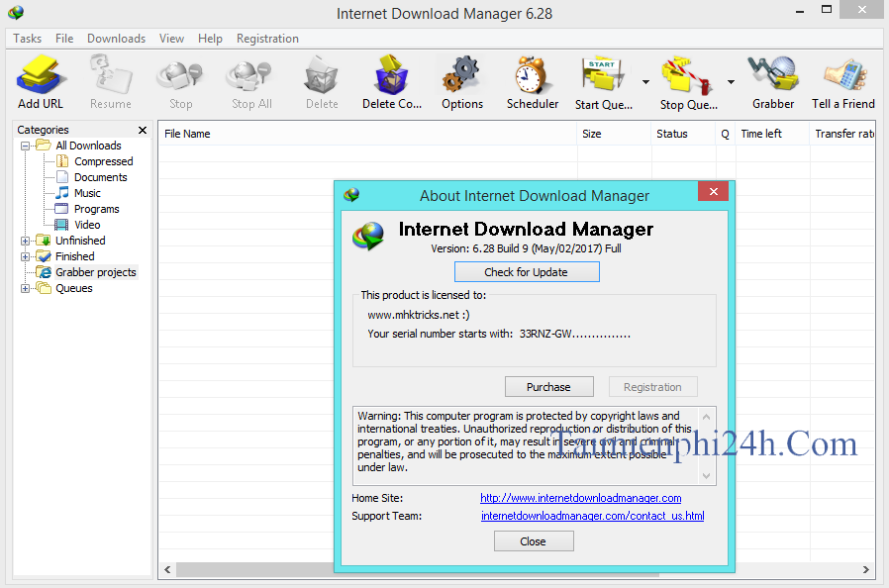Click the warning text scrollbar down arrow
Image resolution: width=889 pixels, height=588 pixels.
click(x=706, y=476)
